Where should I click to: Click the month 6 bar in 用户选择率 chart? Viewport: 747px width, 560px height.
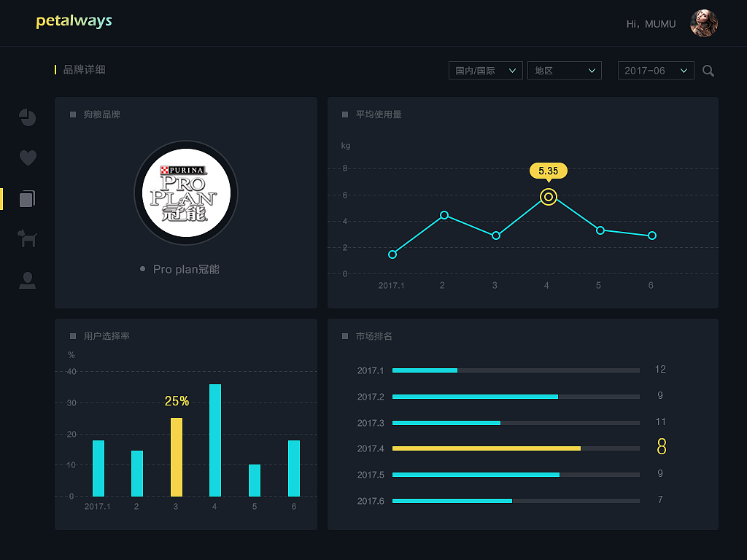[294, 469]
